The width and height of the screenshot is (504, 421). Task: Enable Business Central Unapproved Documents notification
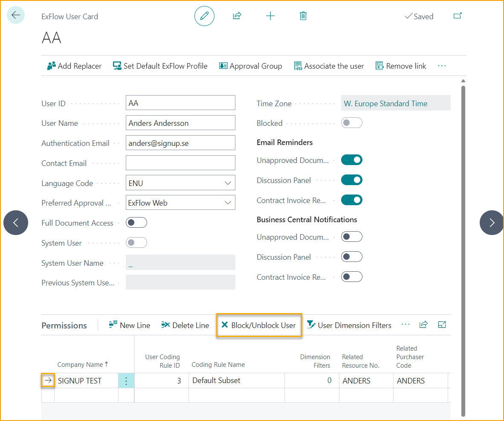[352, 237]
